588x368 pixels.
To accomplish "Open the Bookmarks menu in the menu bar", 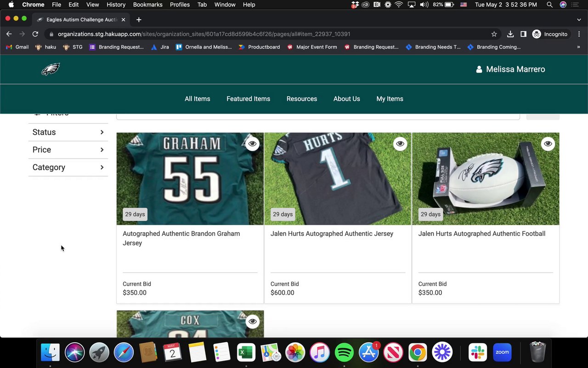I will pos(147,5).
